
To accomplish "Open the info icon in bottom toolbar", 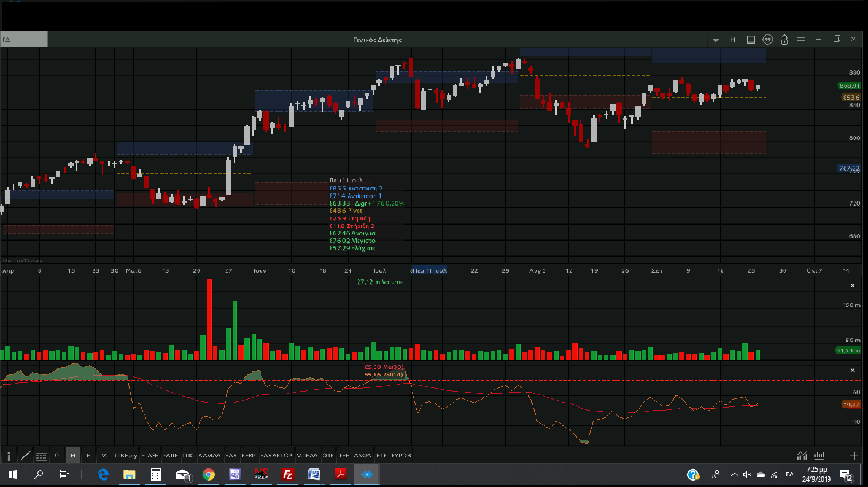I will pos(9,456).
